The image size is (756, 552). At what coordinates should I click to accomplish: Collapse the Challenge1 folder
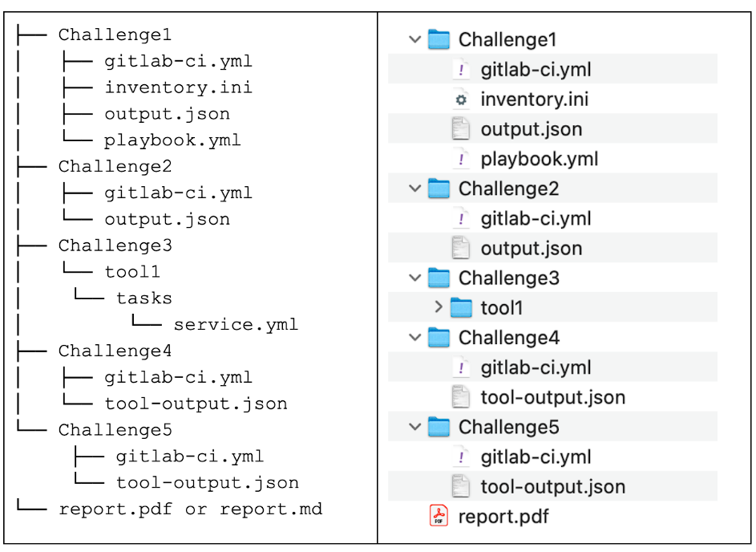(x=414, y=39)
